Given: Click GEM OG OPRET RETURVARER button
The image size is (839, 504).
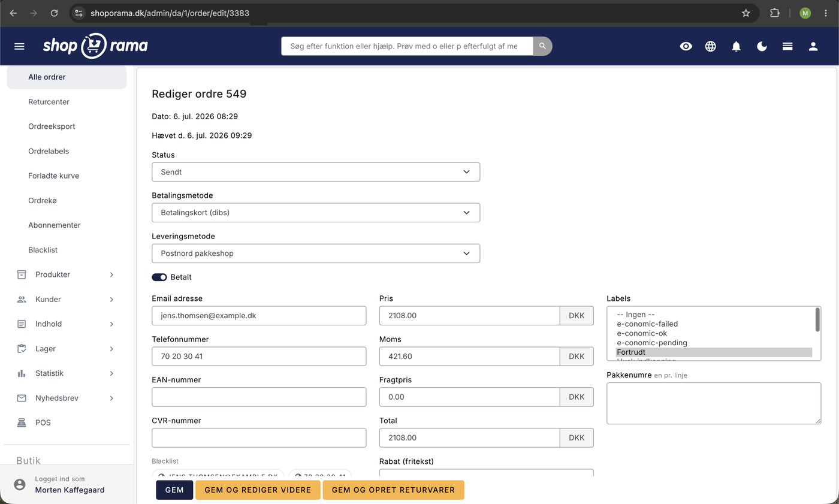Looking at the screenshot, I should (x=393, y=490).
